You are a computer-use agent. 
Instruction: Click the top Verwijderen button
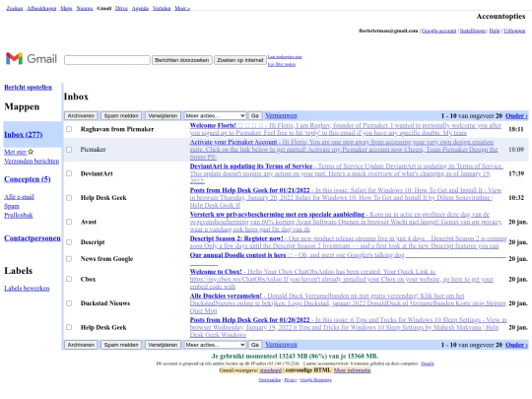163,115
